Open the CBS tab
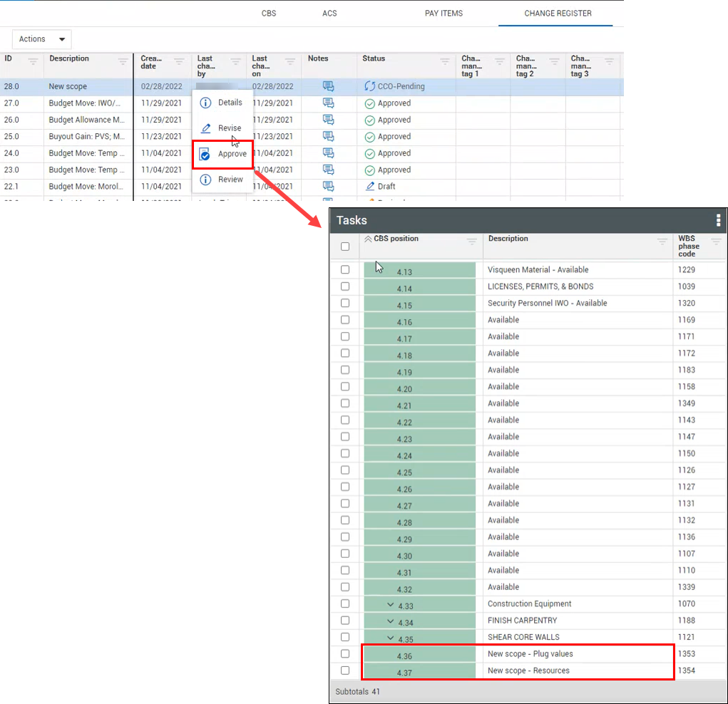Image resolution: width=728 pixels, height=704 pixels. pyautogui.click(x=269, y=14)
